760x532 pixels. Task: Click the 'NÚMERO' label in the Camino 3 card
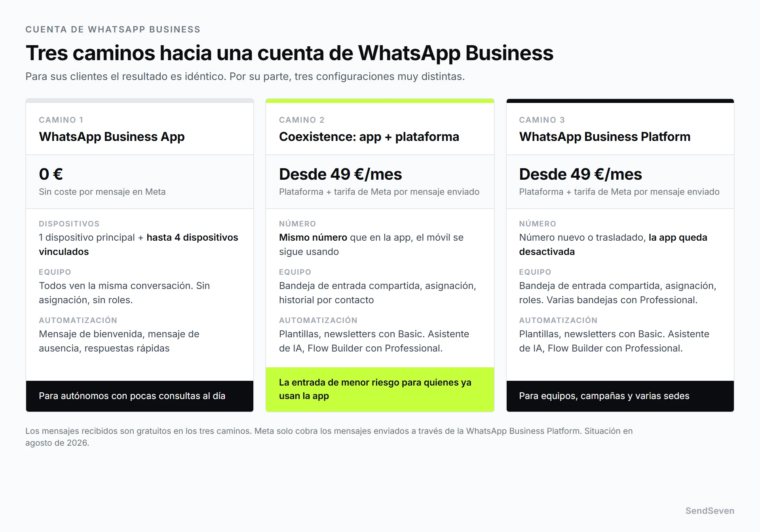[538, 224]
